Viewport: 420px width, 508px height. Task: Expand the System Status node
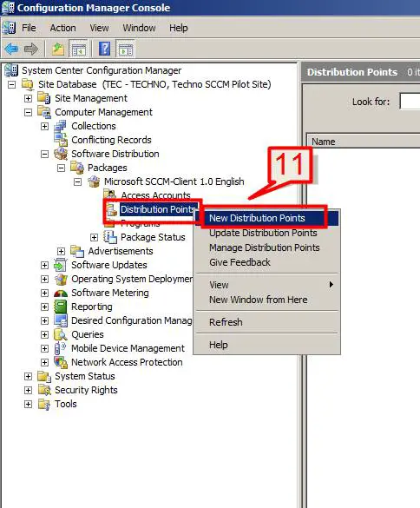tap(28, 376)
